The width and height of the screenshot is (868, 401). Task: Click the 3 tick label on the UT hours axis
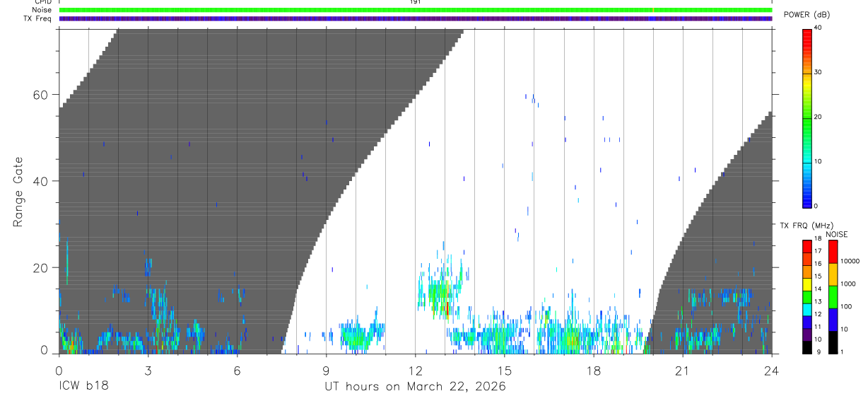click(148, 370)
